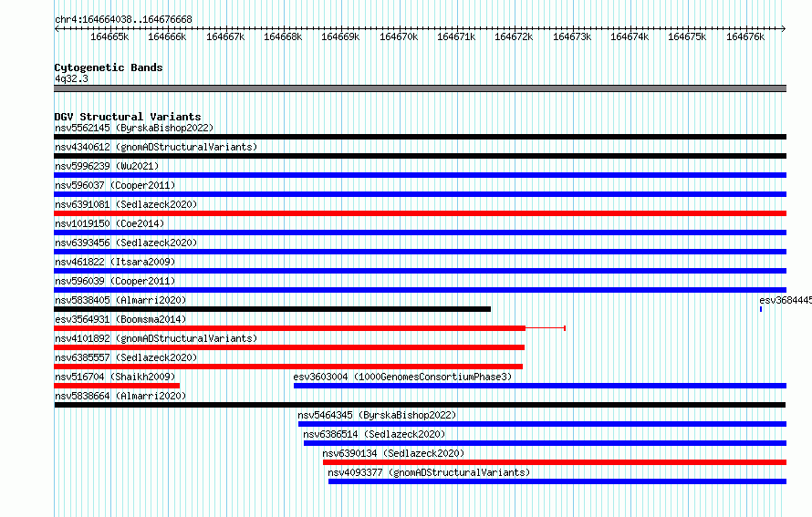Click the red bar for nsv6390134
Viewport: 812px width, 517px height.
(x=555, y=462)
